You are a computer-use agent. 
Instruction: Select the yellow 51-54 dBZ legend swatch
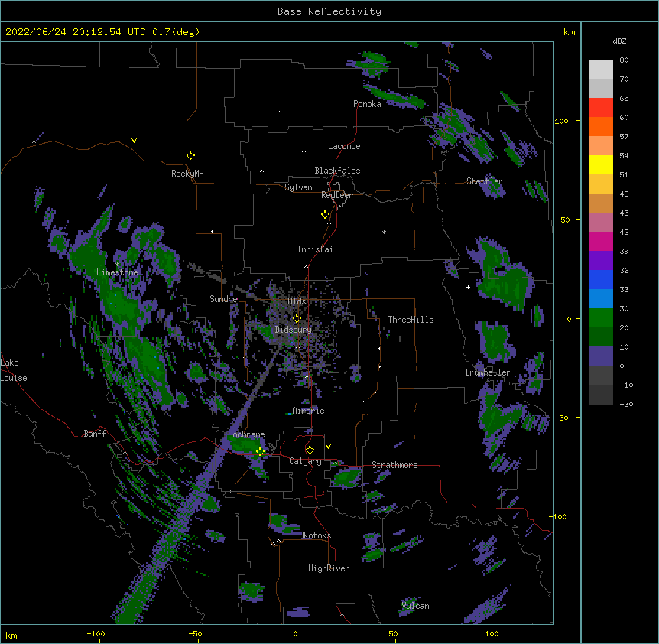click(601, 164)
